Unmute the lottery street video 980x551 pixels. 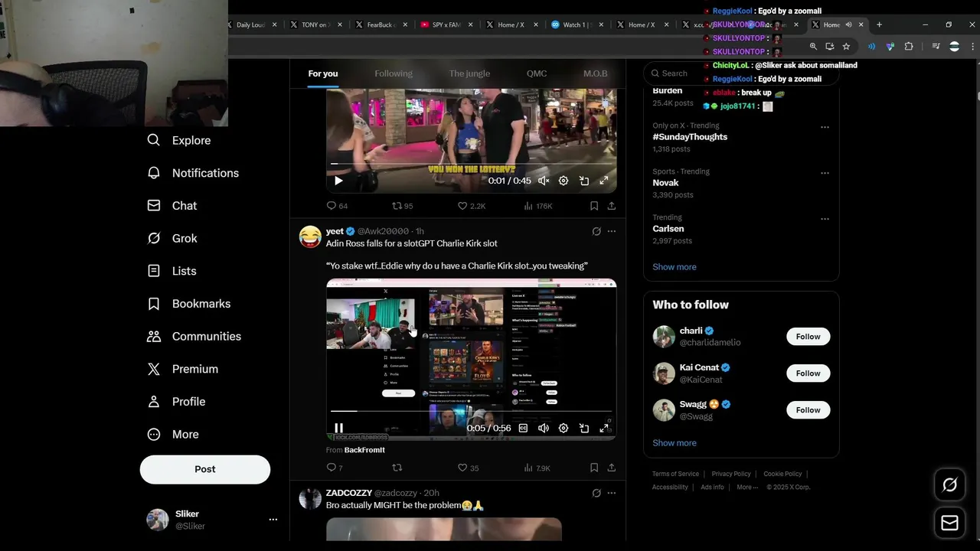point(544,181)
